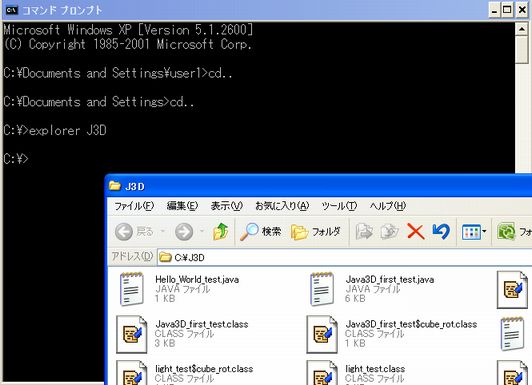
Task: Minimize the Command Prompt window
Action: (x=494, y=10)
